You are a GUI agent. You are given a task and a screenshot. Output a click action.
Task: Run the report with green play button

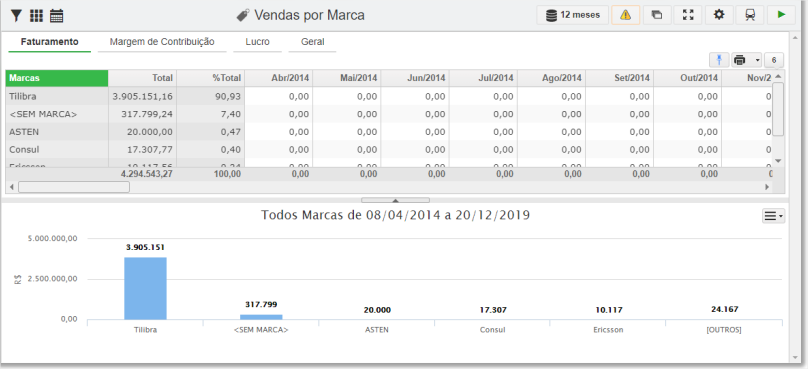782,15
